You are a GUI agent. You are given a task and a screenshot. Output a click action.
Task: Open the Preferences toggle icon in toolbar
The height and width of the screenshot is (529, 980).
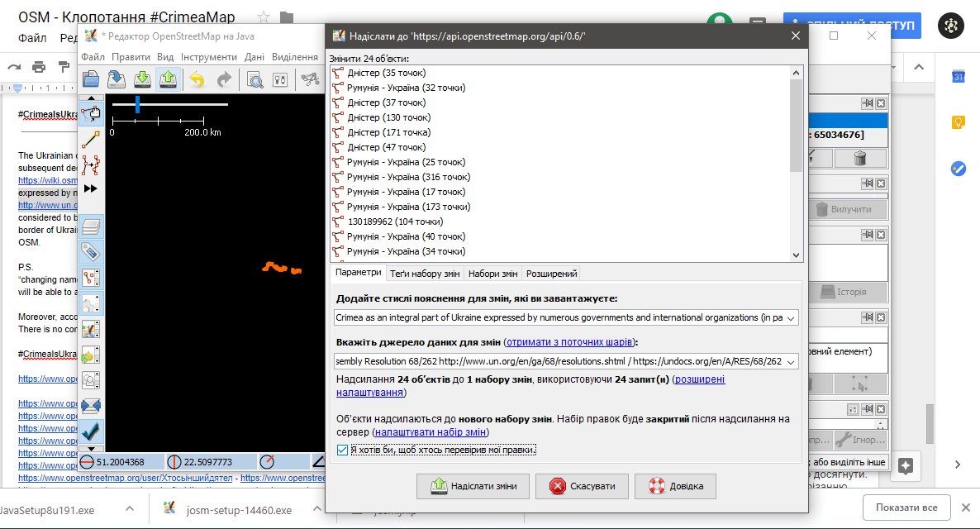point(280,79)
